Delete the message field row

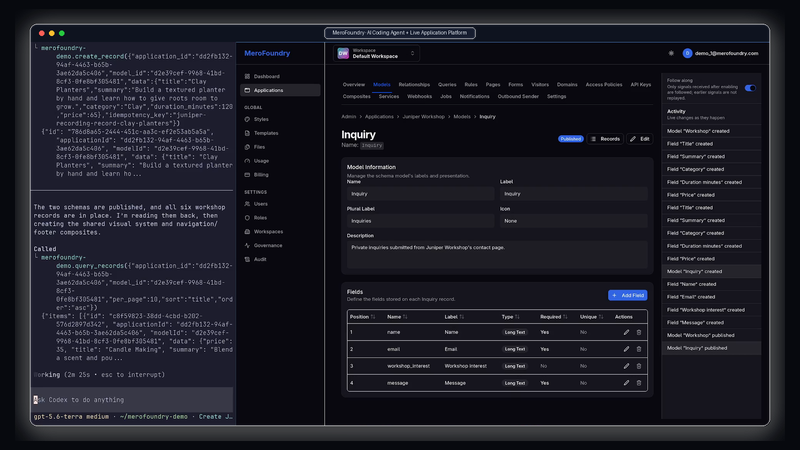pyautogui.click(x=639, y=383)
